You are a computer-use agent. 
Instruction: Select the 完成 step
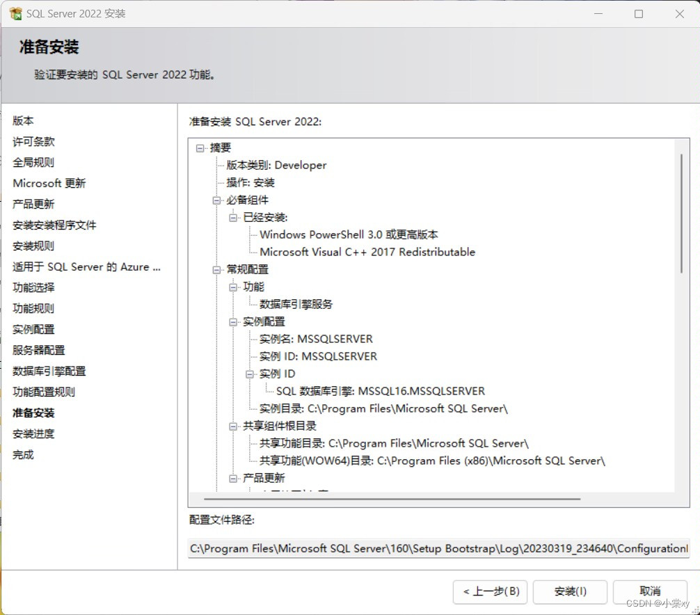click(23, 455)
